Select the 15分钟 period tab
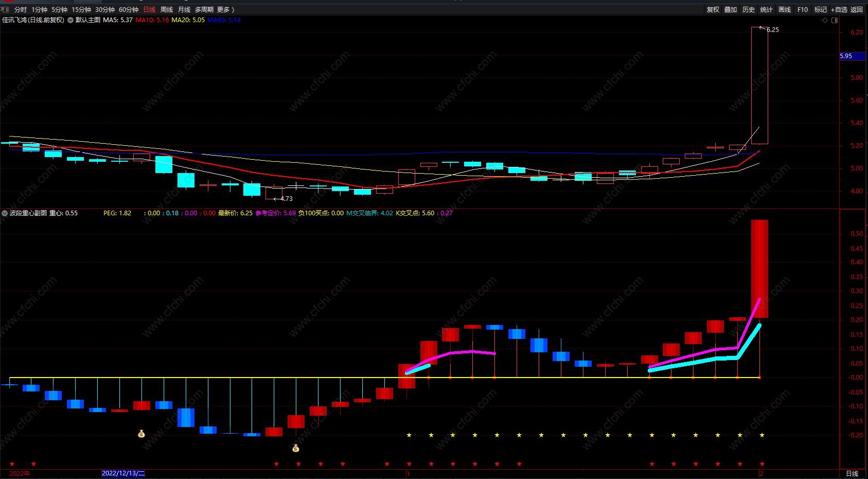868x479 pixels. tap(81, 10)
